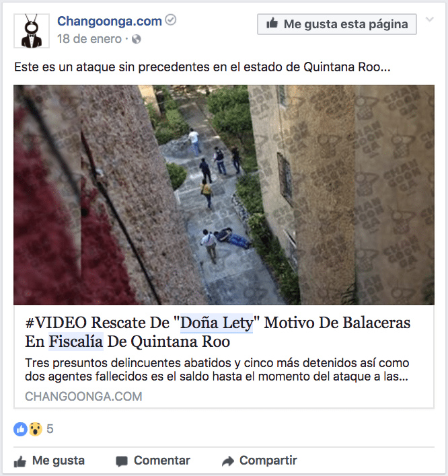Open the post options chevron menu

pos(429,19)
